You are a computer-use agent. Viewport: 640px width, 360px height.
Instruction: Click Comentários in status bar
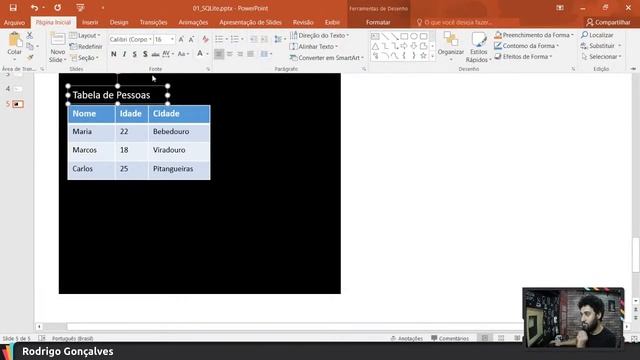[x=450, y=338]
